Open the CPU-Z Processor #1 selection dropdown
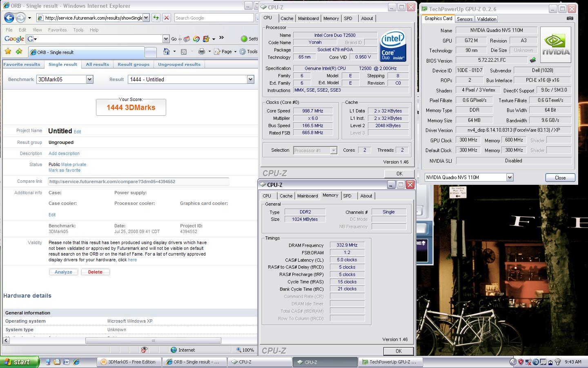Image resolution: width=588 pixels, height=368 pixels. click(x=334, y=150)
